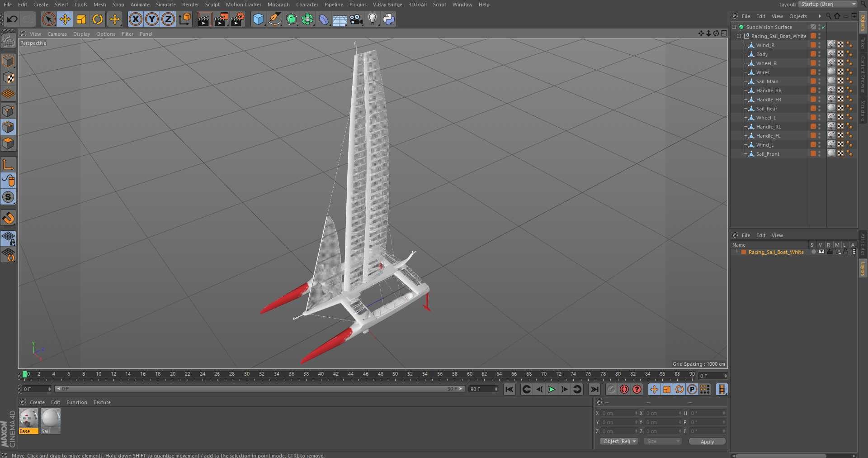Click the Undo arrow icon

pyautogui.click(x=12, y=19)
